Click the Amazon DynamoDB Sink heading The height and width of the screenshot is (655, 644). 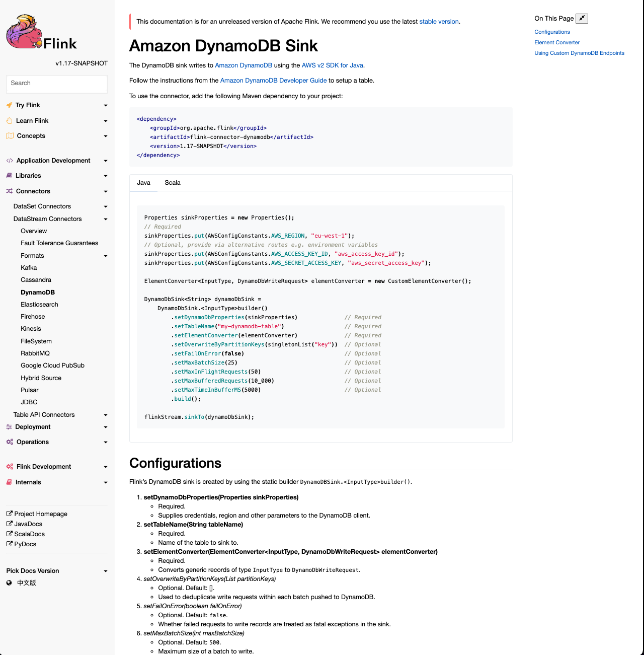[x=223, y=46]
